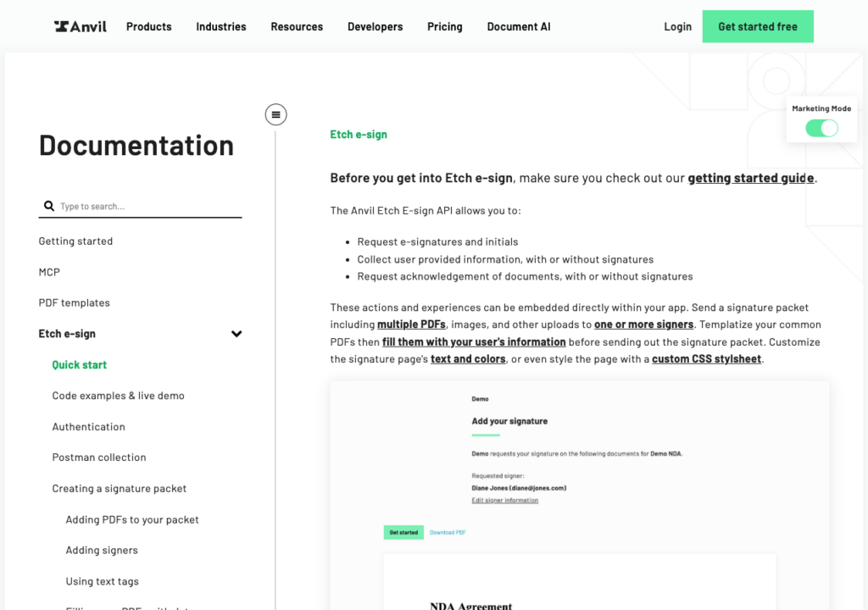Image resolution: width=868 pixels, height=610 pixels.
Task: Click the search magnifier icon
Action: [49, 206]
